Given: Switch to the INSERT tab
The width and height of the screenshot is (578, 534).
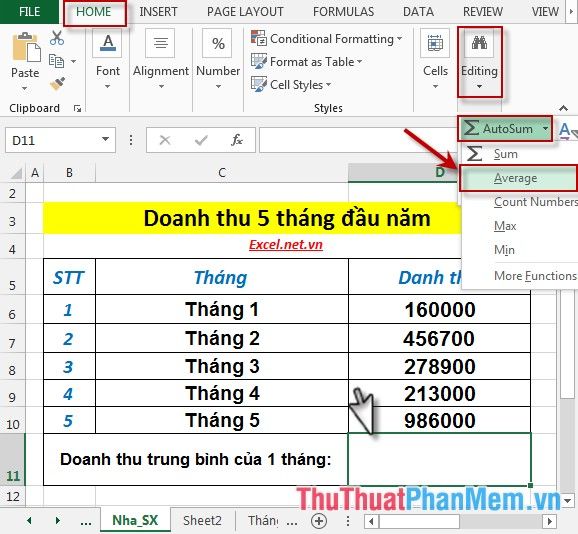Looking at the screenshot, I should coord(158,12).
